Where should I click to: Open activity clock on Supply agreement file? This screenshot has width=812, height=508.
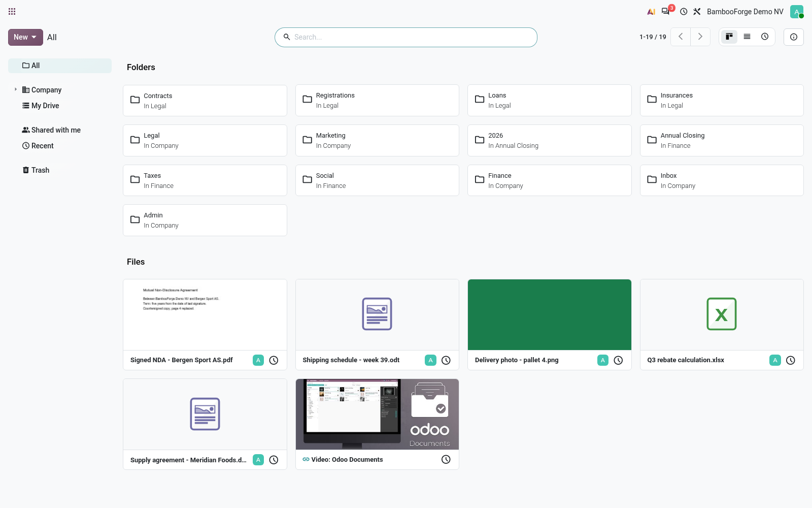[274, 460]
